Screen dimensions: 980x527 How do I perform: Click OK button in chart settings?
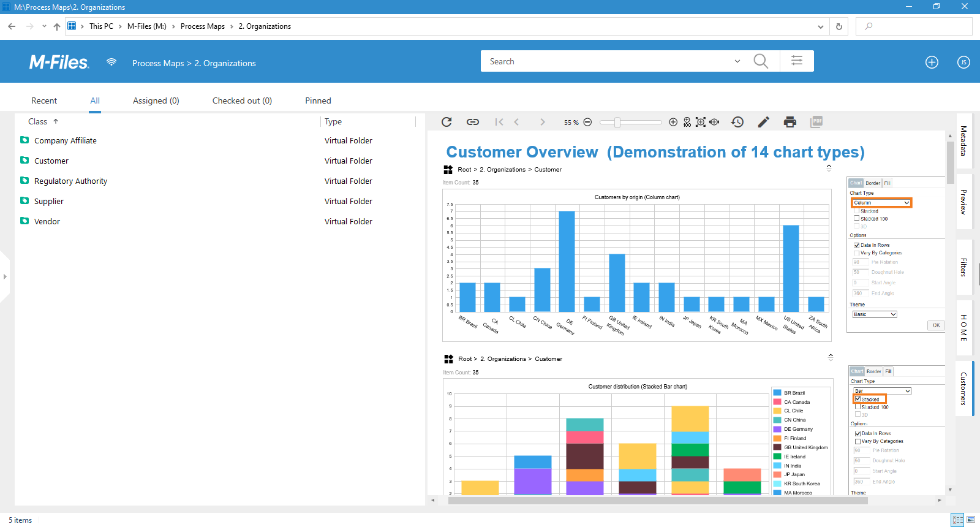point(936,325)
